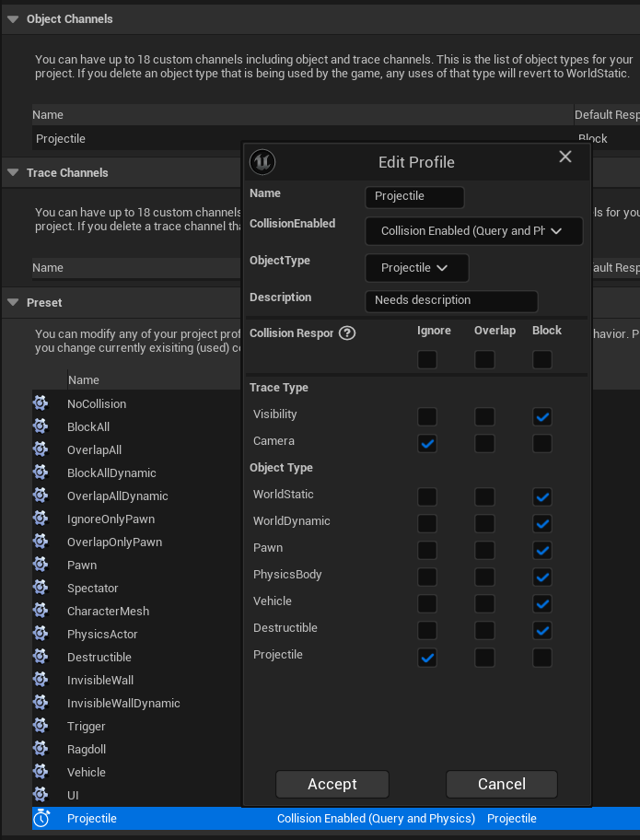The width and height of the screenshot is (640, 840).
Task: Click the gear icon beside the Pawn preset
Action: [x=41, y=565]
